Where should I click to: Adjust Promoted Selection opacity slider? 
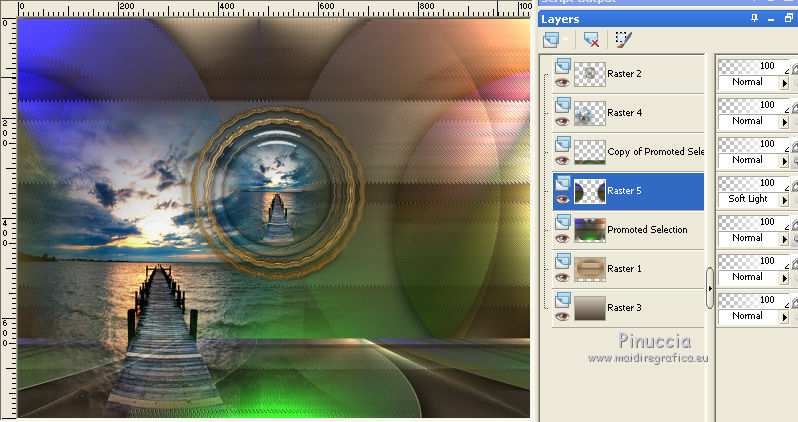click(753, 222)
